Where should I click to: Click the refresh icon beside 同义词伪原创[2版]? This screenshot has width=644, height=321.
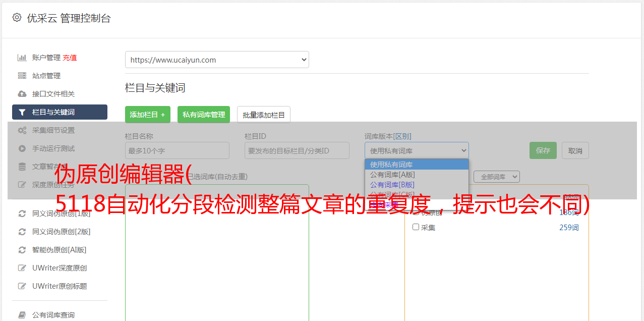tap(22, 232)
